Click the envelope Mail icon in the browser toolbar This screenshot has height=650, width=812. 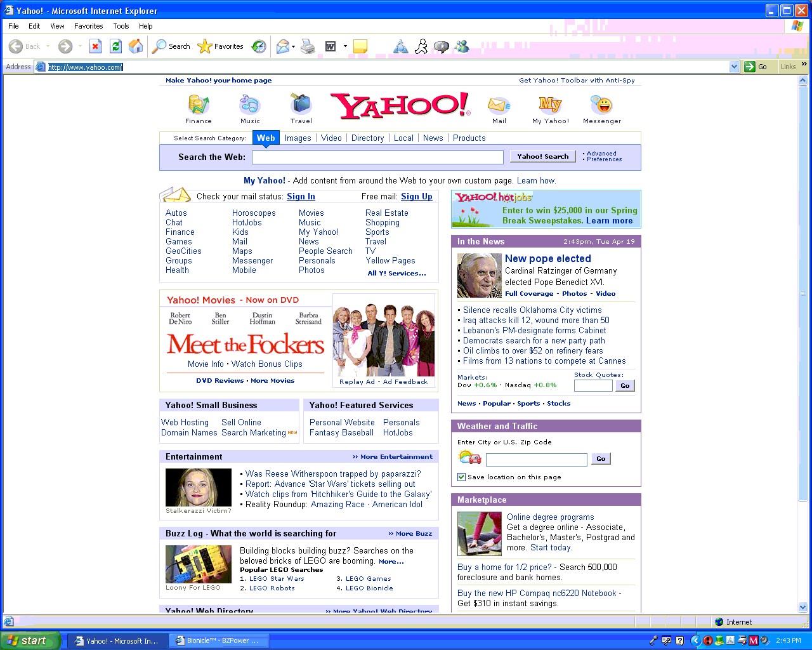pos(283,46)
